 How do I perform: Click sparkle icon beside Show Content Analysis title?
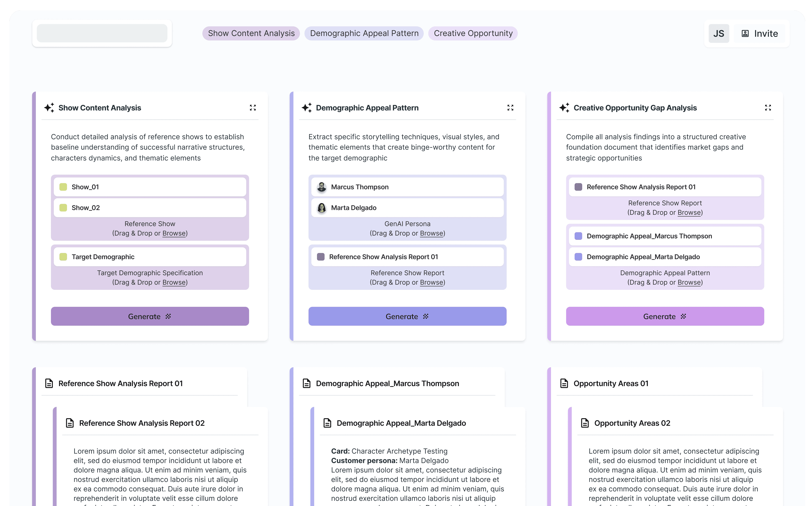click(x=49, y=107)
